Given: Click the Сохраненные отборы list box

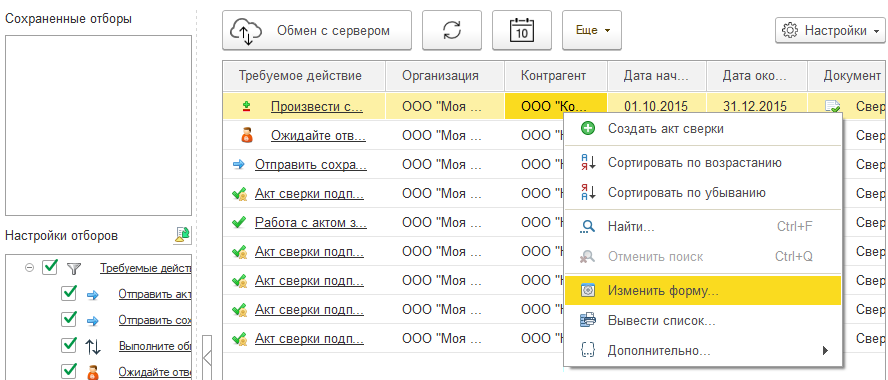Looking at the screenshot, I should (99, 125).
